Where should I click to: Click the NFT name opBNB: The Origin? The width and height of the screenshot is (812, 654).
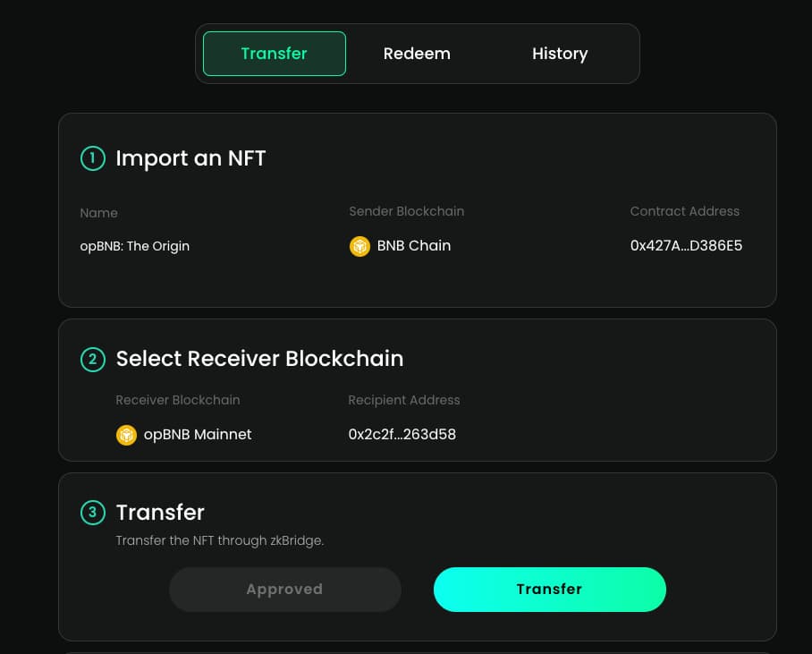(x=135, y=246)
